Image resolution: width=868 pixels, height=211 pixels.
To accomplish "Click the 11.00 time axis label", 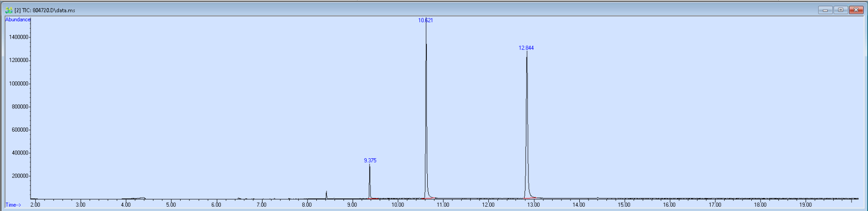I will point(443,205).
